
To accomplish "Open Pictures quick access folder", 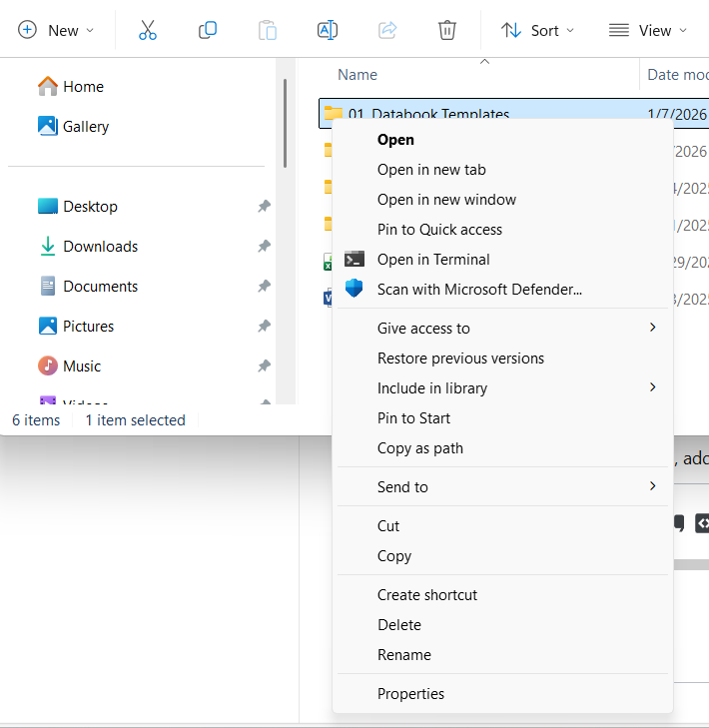I will 88,327.
